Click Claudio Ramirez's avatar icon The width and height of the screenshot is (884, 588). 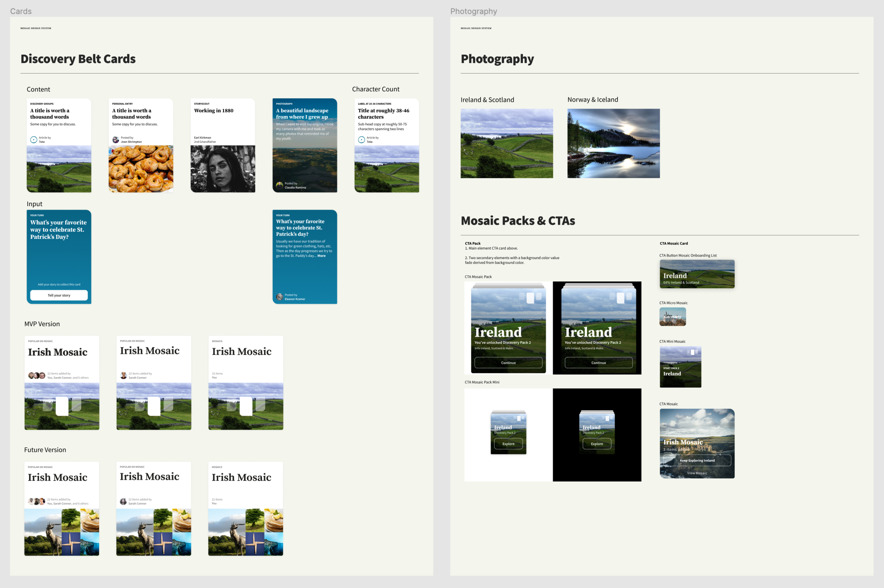click(x=280, y=185)
